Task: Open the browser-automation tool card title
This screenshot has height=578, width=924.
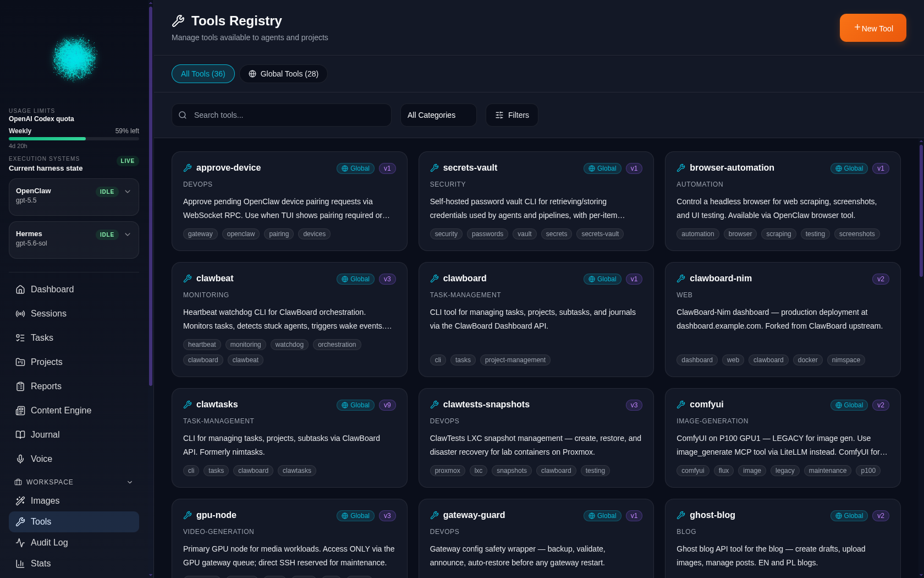Action: coord(732,168)
